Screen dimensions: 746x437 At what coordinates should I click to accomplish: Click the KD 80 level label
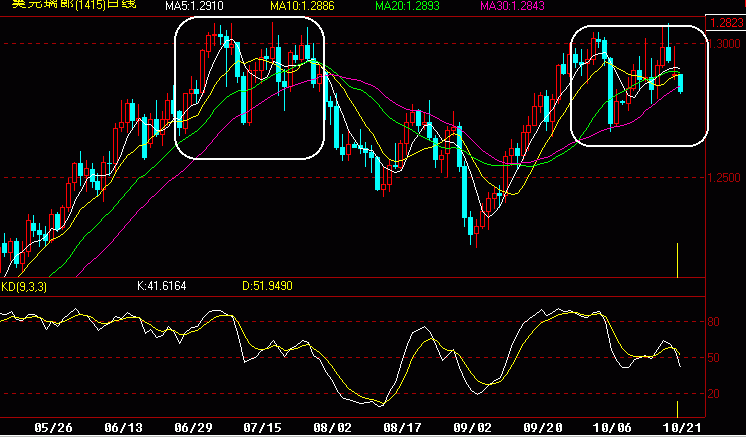(x=713, y=322)
